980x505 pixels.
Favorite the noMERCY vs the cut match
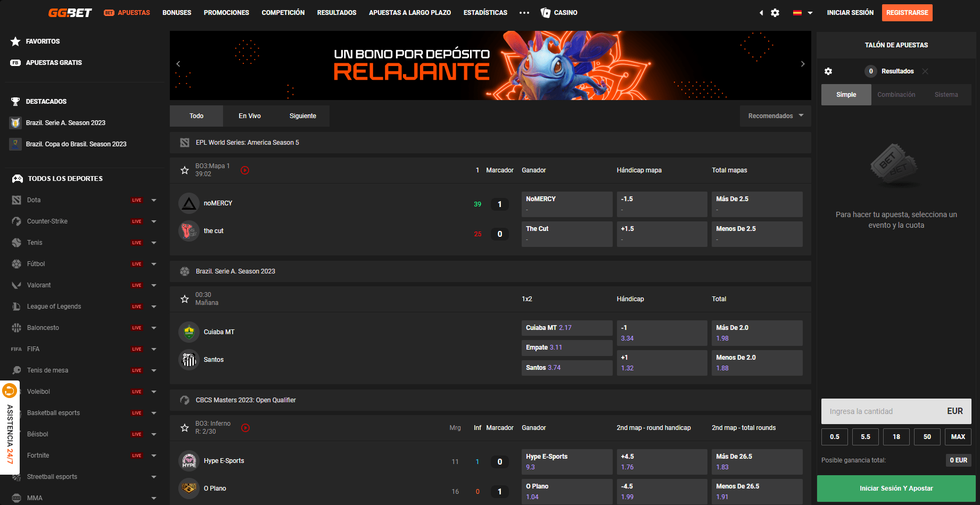tap(185, 170)
